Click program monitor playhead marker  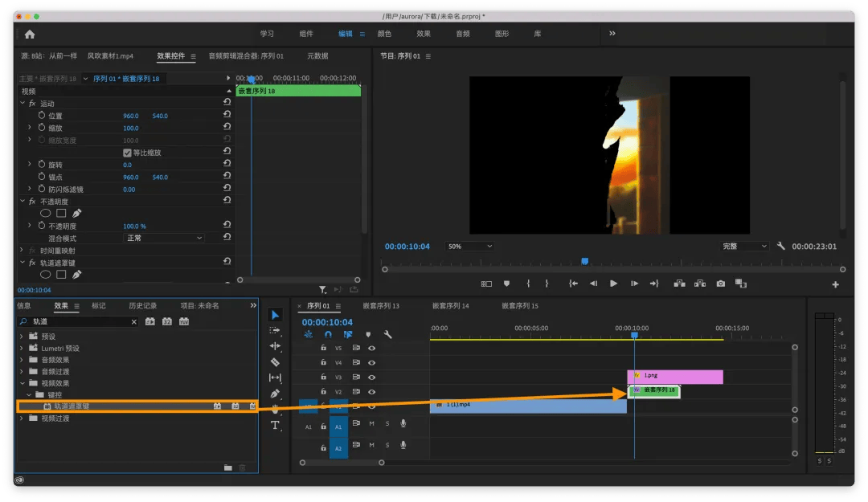[x=584, y=261]
